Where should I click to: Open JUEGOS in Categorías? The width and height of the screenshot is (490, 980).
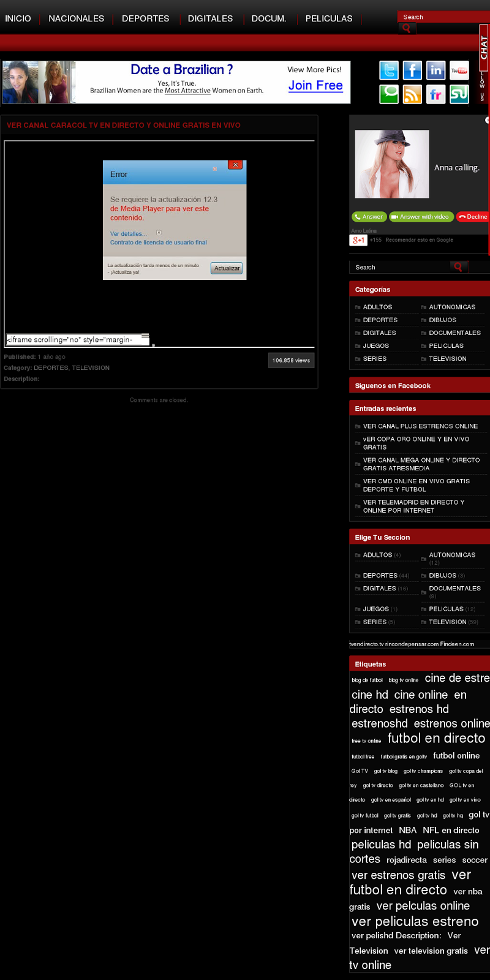click(x=375, y=345)
